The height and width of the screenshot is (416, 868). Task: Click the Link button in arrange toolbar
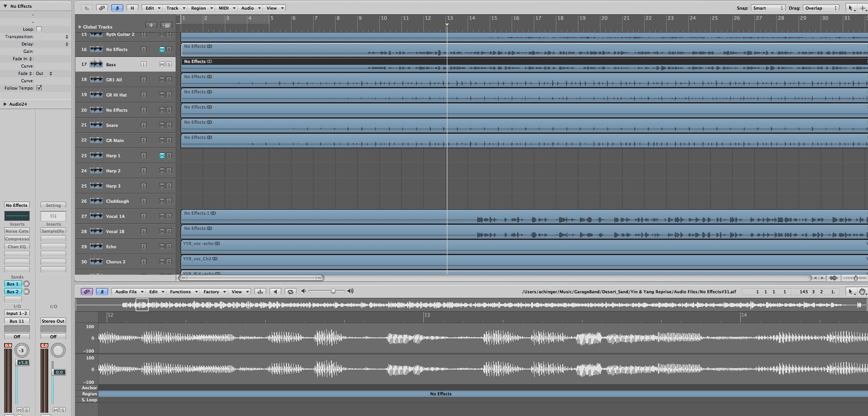point(102,8)
